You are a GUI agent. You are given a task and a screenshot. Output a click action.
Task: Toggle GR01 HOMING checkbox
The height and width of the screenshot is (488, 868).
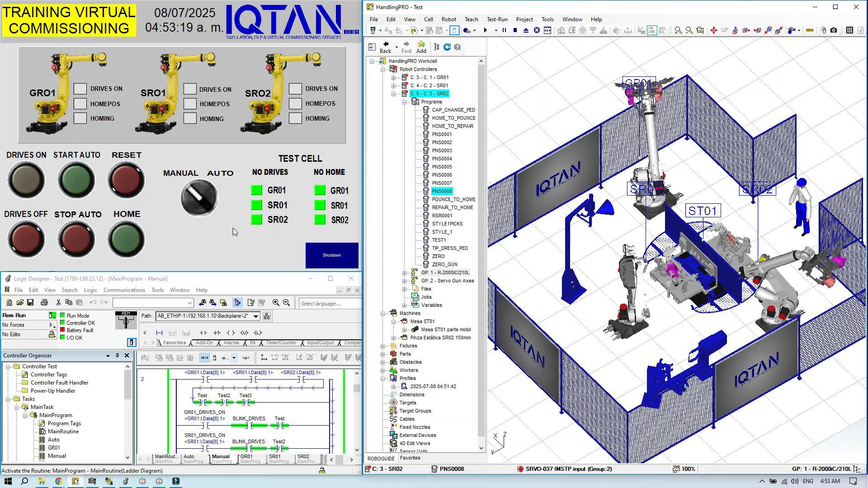(x=80, y=118)
